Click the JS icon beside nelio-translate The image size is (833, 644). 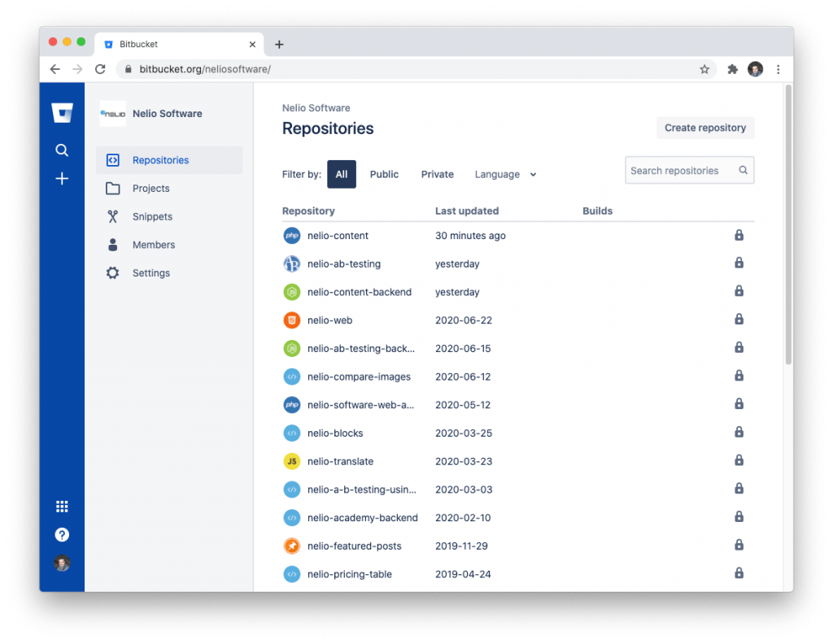click(x=291, y=460)
